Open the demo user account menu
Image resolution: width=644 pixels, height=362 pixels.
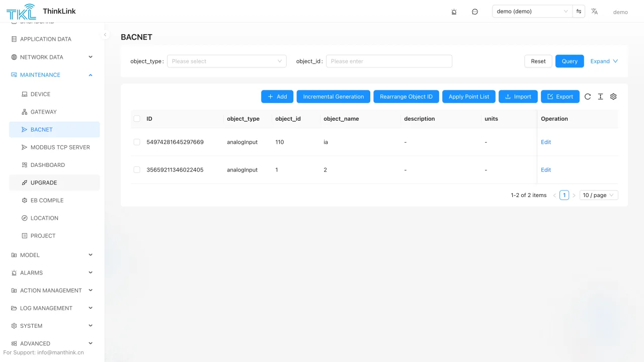coord(620,12)
